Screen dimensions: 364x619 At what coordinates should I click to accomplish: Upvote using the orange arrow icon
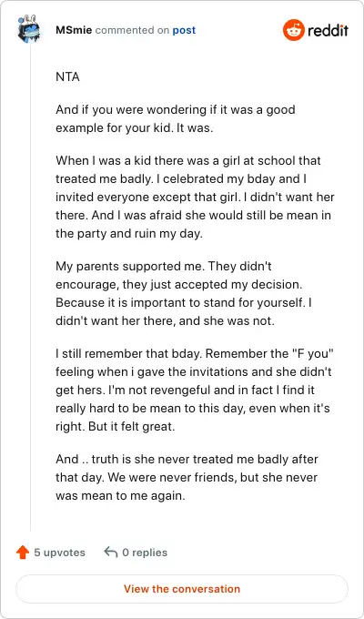pos(23,553)
